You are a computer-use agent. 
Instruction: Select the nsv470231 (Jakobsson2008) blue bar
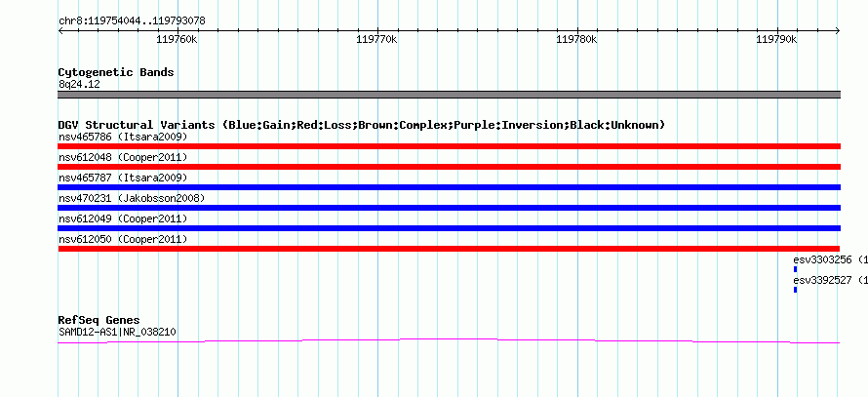point(449,208)
